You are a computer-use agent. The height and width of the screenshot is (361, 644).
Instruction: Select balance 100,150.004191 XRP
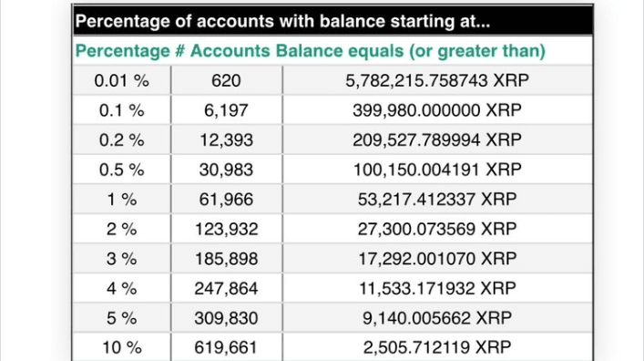point(437,170)
